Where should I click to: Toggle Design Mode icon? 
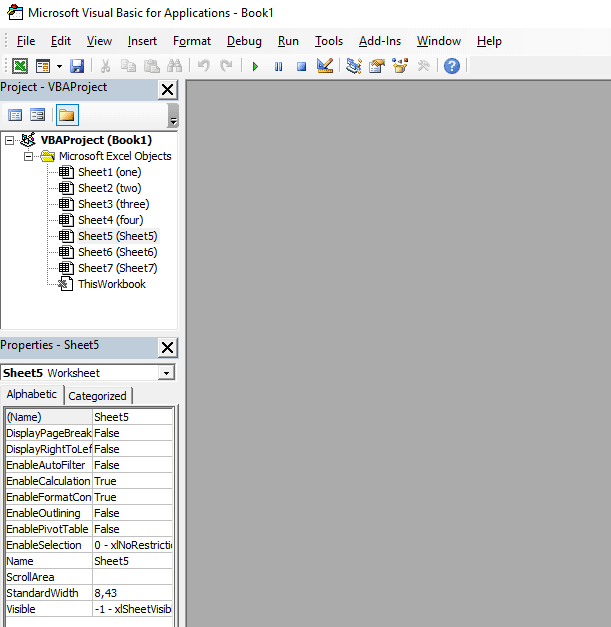click(x=325, y=66)
